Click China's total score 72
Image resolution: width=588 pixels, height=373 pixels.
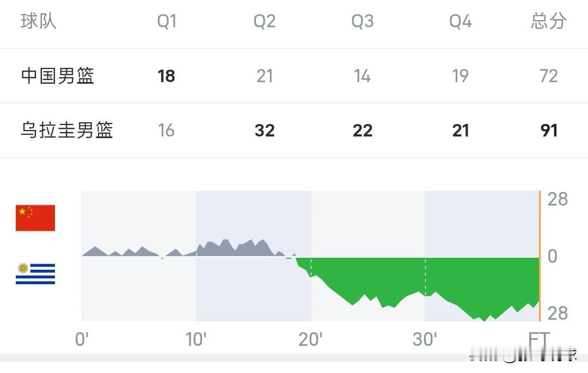549,76
